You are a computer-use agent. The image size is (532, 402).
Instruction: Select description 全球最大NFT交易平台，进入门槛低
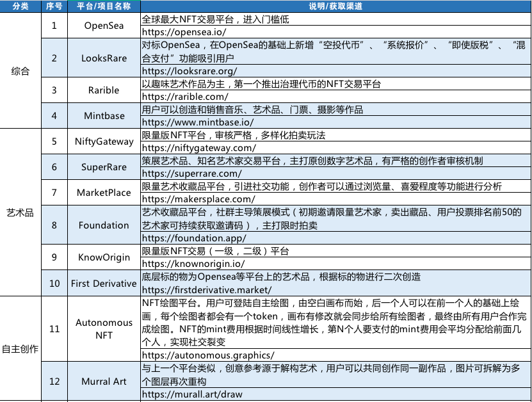tap(335, 19)
